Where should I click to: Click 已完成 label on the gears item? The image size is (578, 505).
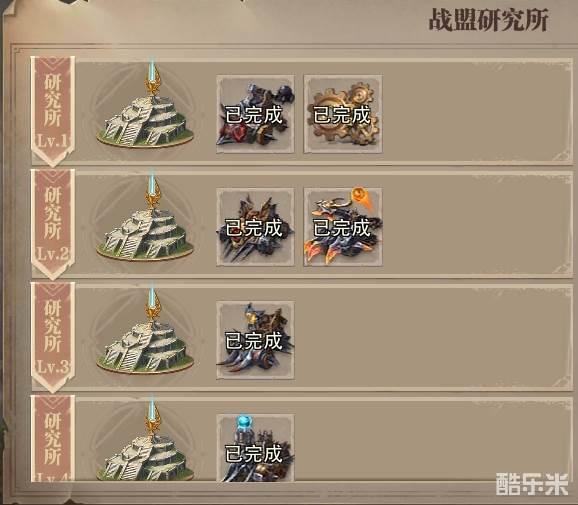342,115
